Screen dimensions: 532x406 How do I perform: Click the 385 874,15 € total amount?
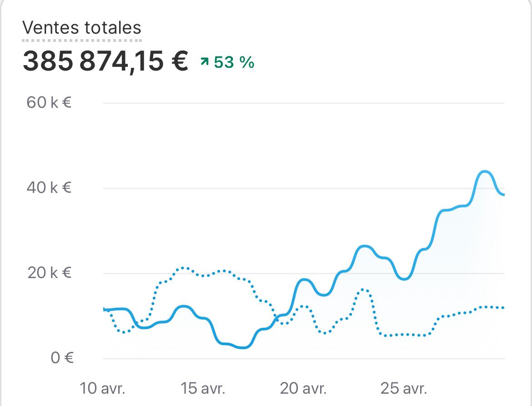[105, 61]
